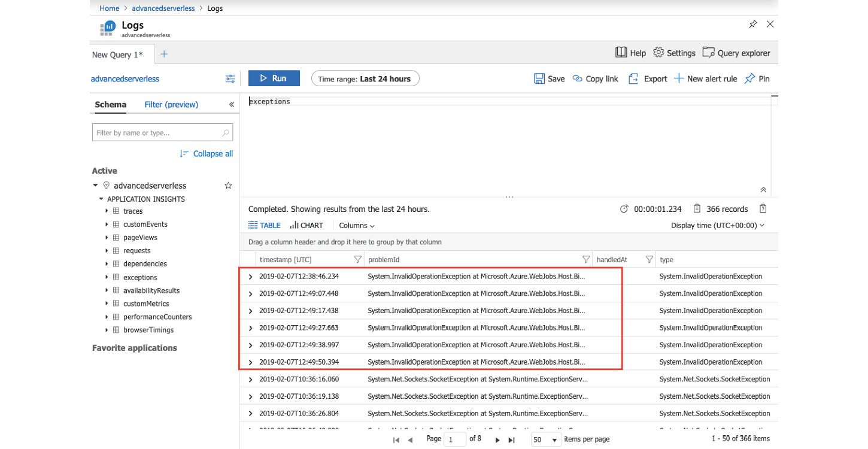Expand the dependencies table
This screenshot has width=868, height=449.
[107, 263]
